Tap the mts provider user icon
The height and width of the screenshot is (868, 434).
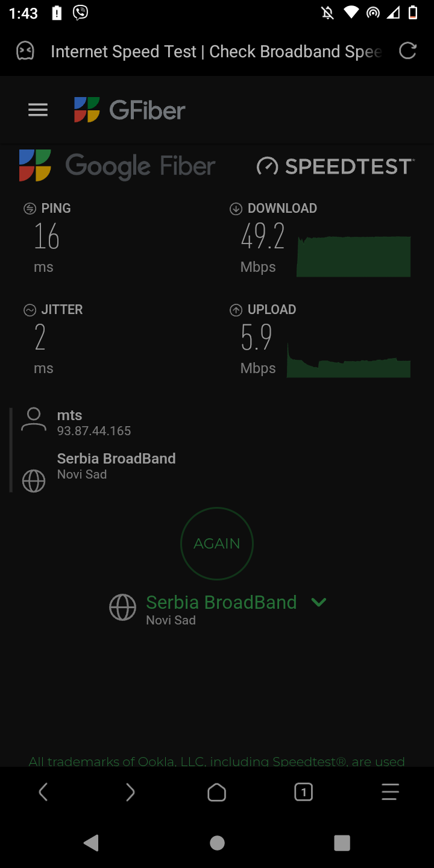coord(34,420)
